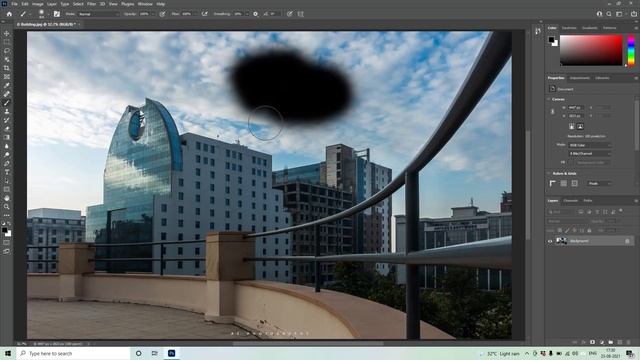
Task: Select the Eyedropper tool
Action: click(7, 85)
